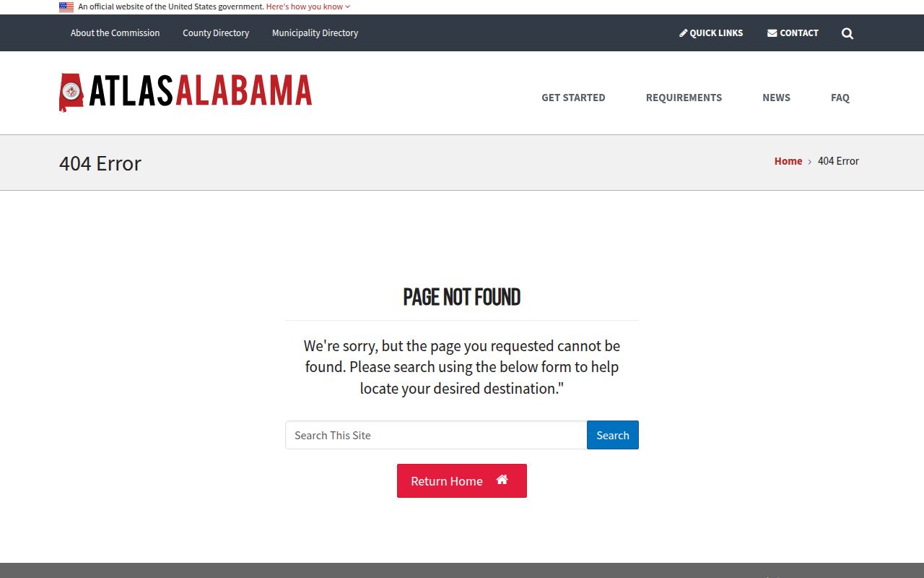The image size is (924, 578).
Task: Click the Home breadcrumb link
Action: 788,161
